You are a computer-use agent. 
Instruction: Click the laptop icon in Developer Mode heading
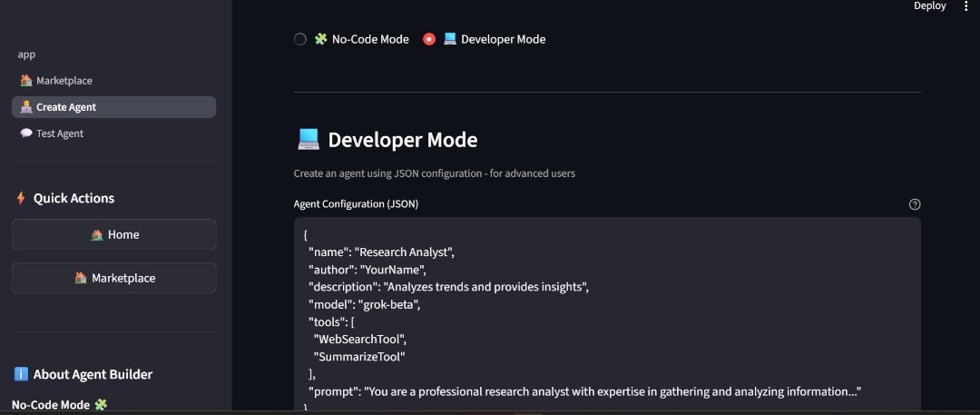click(x=309, y=140)
